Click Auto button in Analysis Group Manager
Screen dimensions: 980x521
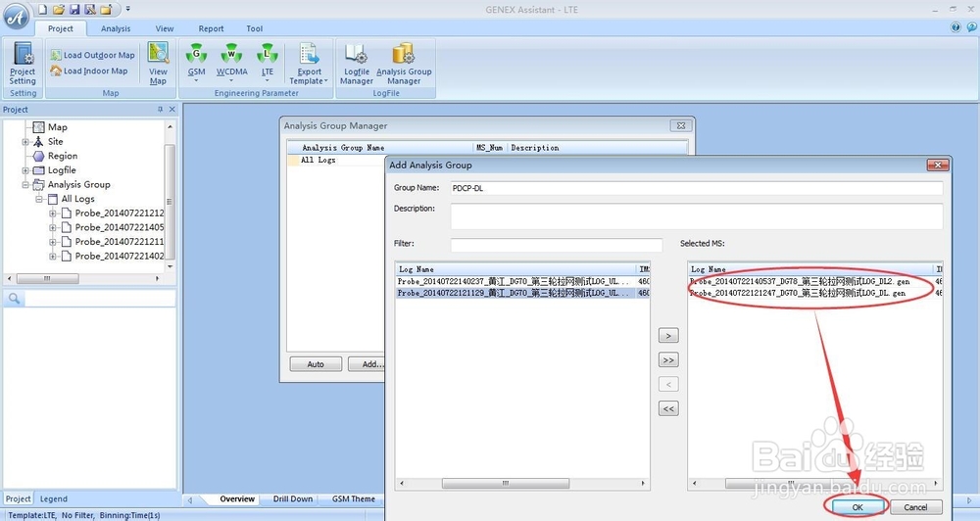coord(316,364)
